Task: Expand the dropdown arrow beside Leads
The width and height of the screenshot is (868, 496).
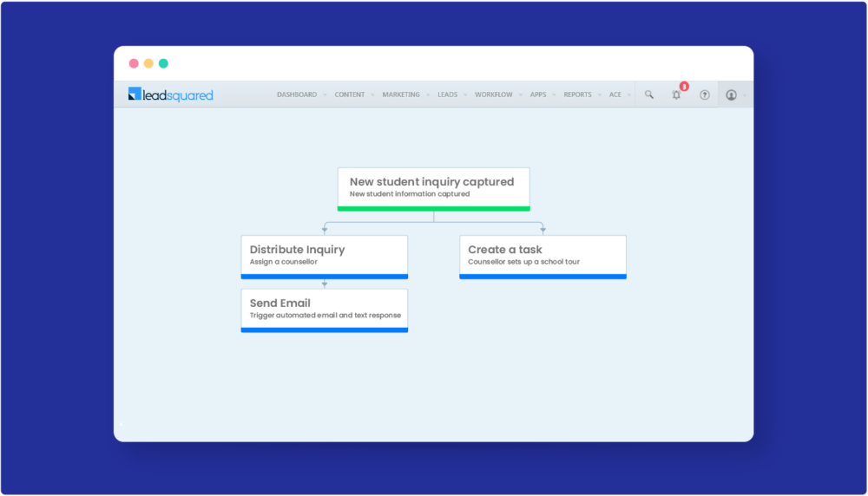Action: click(465, 95)
